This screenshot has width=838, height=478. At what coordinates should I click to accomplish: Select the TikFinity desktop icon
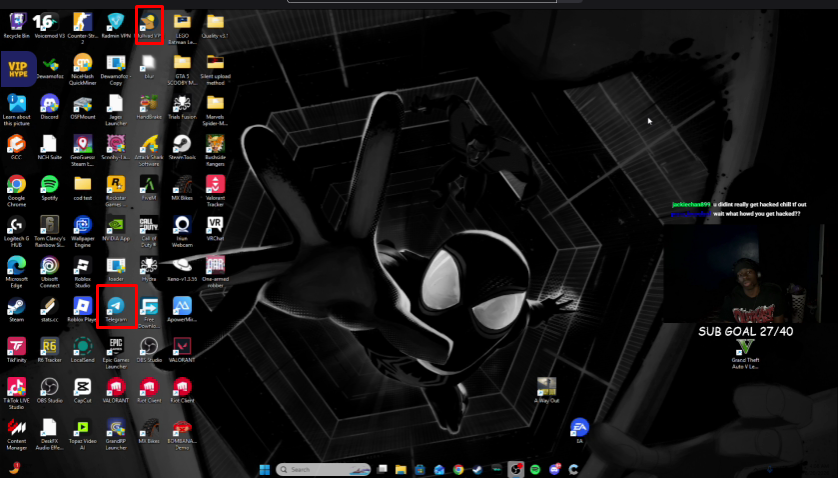[x=17, y=350]
